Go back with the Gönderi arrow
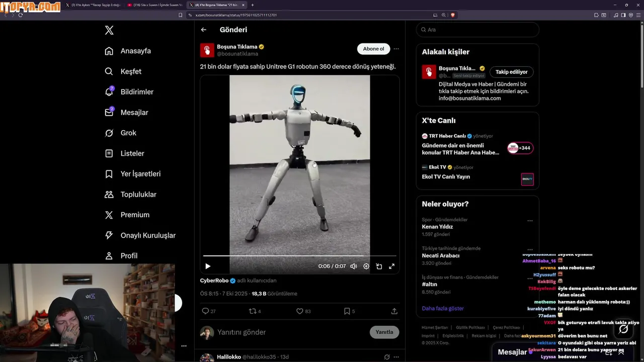The image size is (644, 362). pos(204,30)
